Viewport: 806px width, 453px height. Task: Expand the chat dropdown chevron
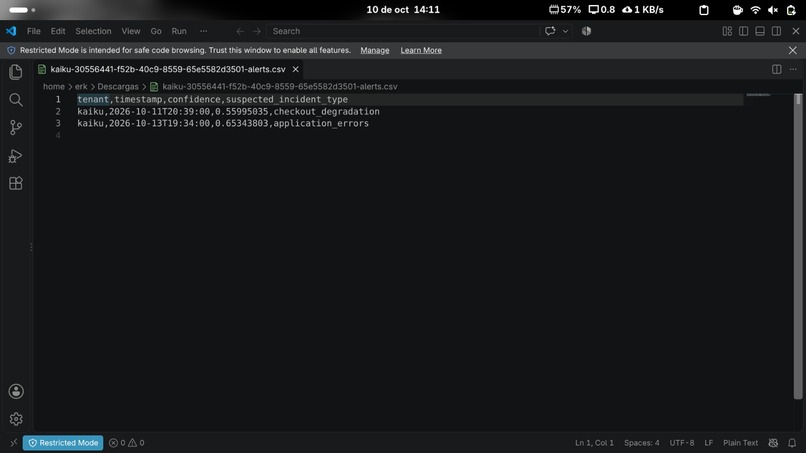[565, 31]
